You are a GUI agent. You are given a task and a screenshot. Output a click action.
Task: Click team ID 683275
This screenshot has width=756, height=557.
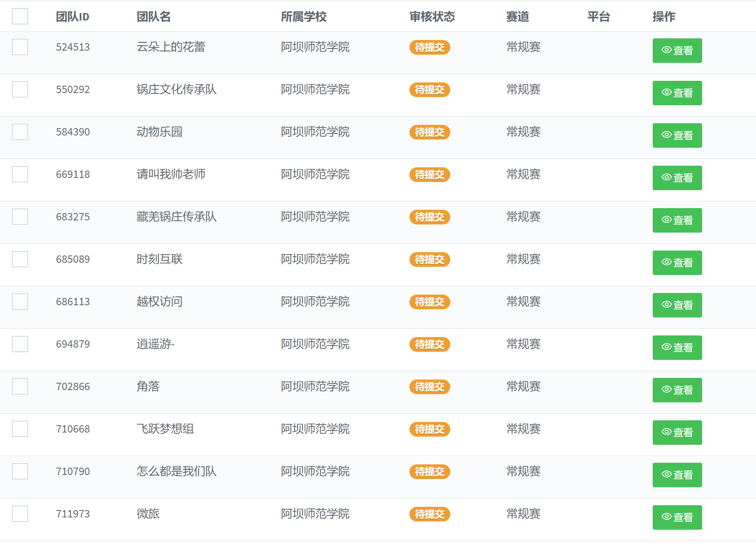click(x=73, y=217)
